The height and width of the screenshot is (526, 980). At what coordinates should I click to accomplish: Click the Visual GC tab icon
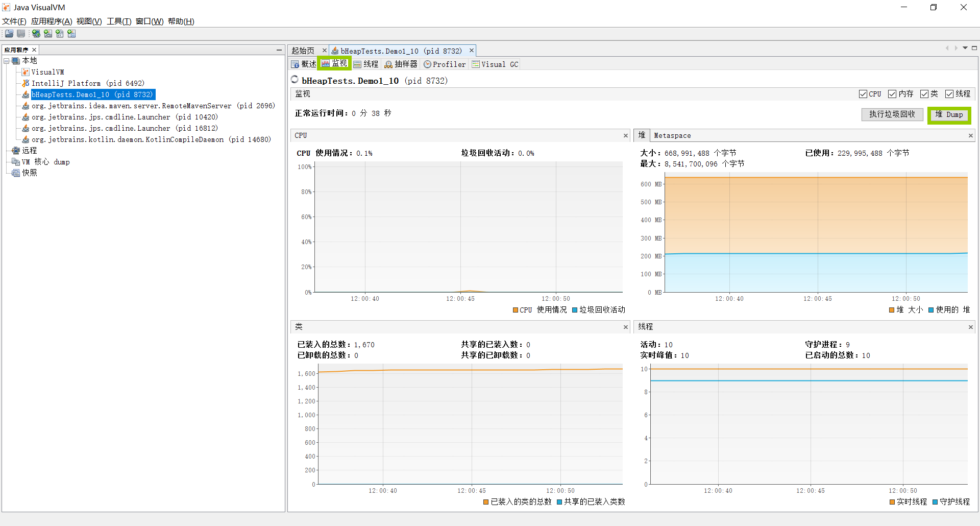[x=476, y=64]
